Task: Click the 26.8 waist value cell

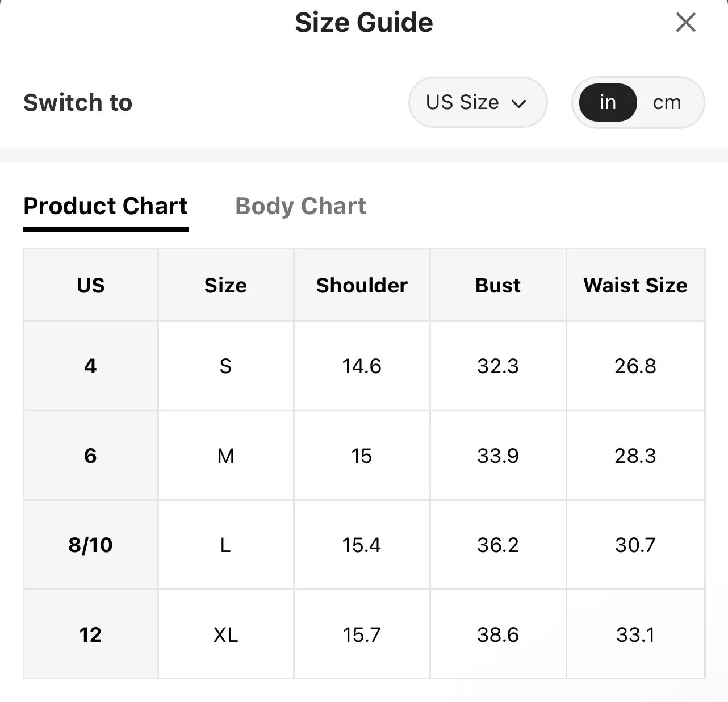Action: (635, 366)
